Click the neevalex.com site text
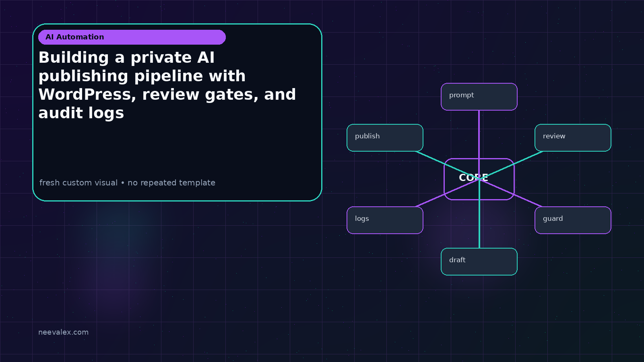This screenshot has width=644, height=362. pyautogui.click(x=63, y=332)
